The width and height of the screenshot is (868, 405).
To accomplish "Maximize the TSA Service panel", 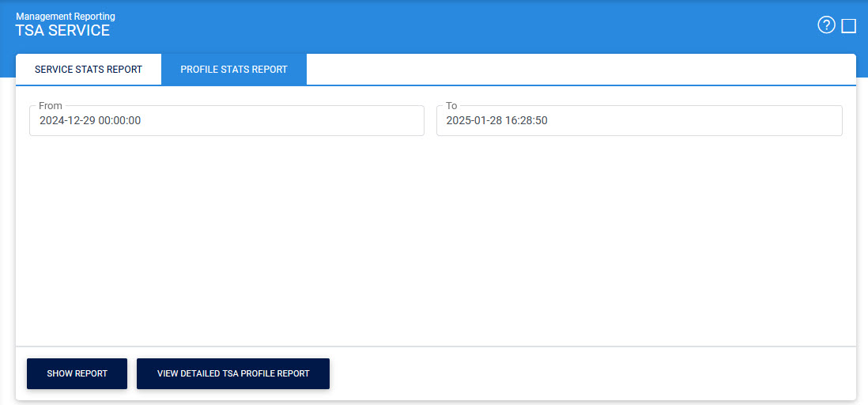I will [x=848, y=26].
